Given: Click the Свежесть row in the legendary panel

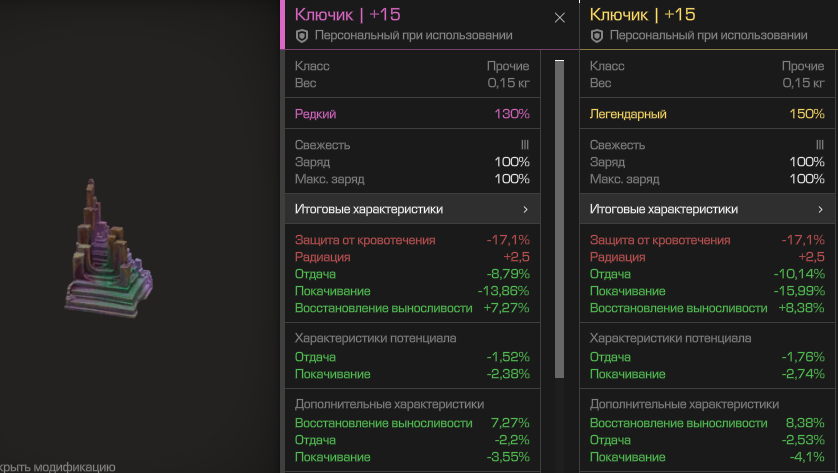Looking at the screenshot, I should pyautogui.click(x=708, y=145).
